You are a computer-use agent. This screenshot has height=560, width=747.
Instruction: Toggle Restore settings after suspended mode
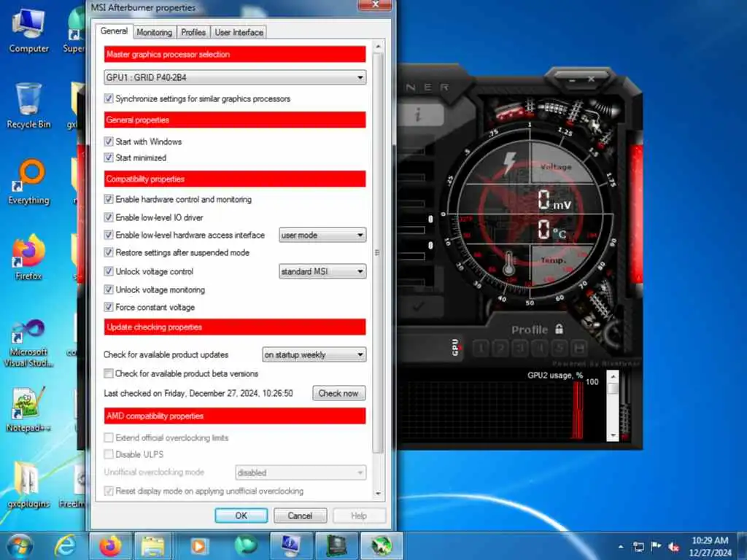pos(109,252)
